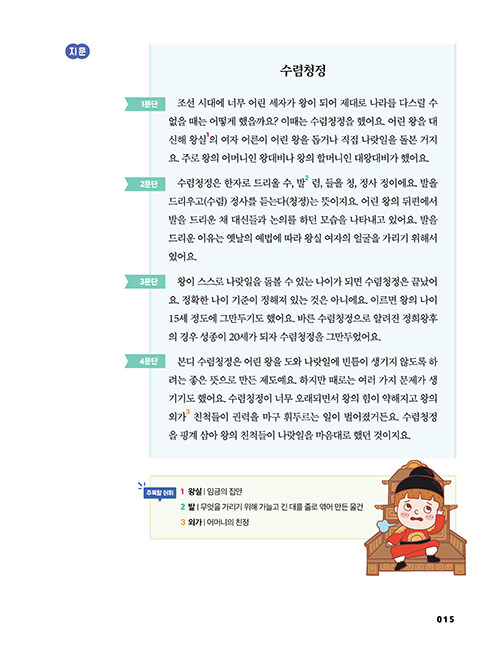Click footnote marker 2 after 발

307,178
